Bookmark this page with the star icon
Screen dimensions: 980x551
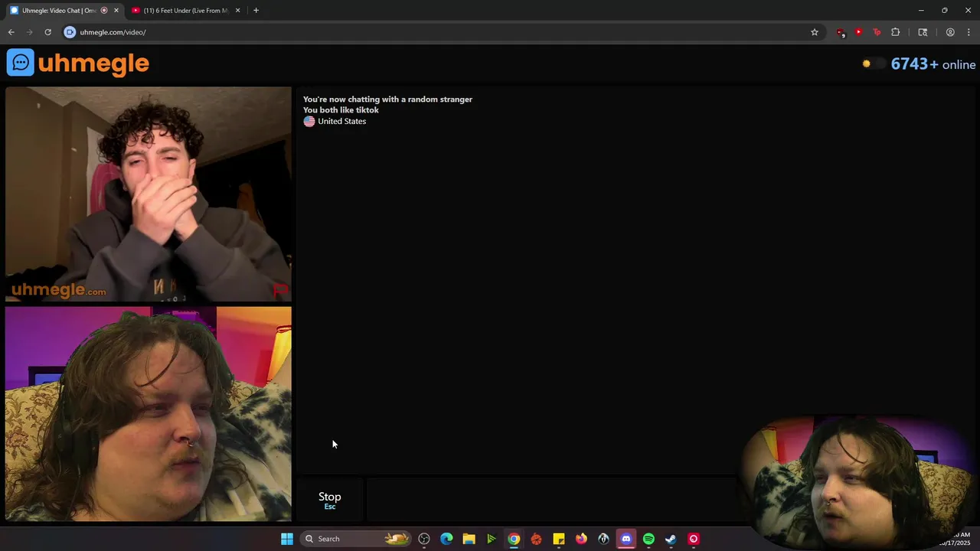[814, 32]
